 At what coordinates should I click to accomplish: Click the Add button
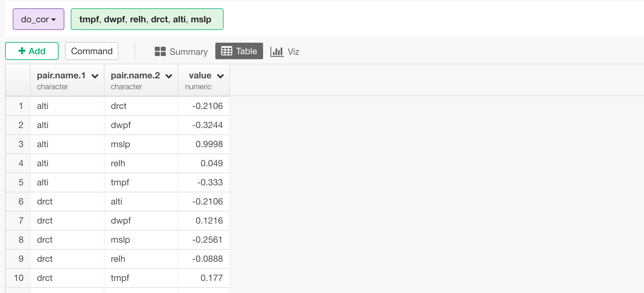[x=32, y=51]
